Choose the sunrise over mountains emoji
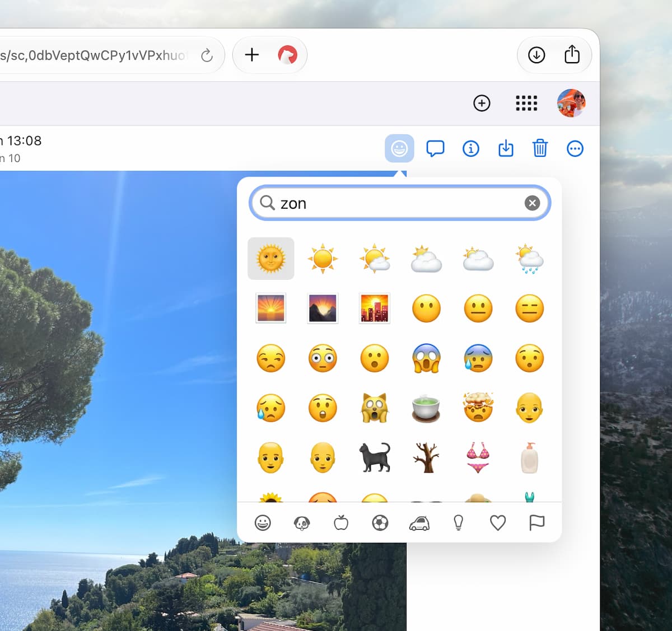This screenshot has width=672, height=631. click(323, 308)
